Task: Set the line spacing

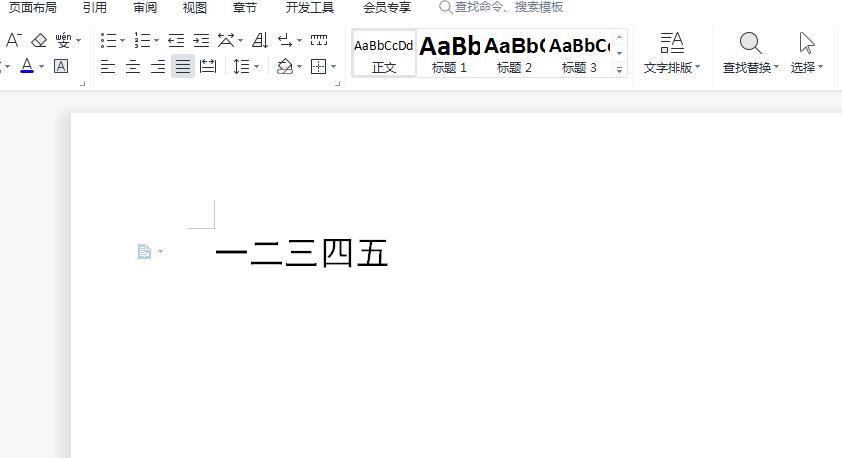Action: click(x=242, y=67)
